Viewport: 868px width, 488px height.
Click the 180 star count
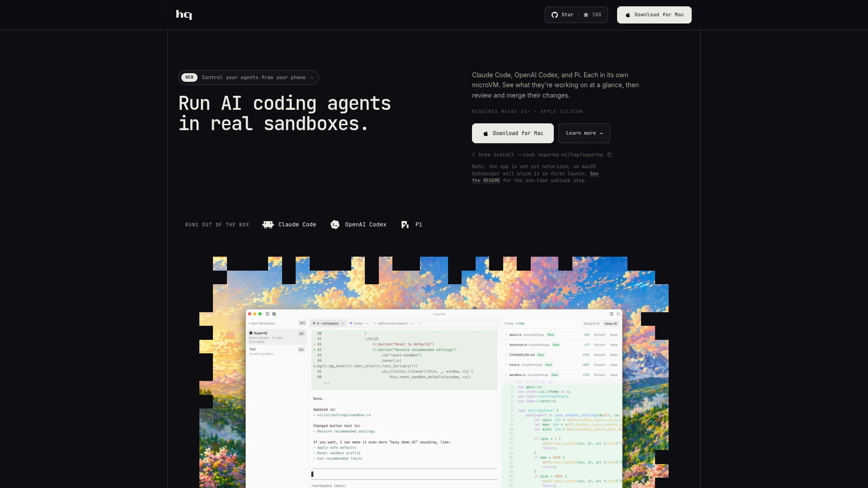593,15
